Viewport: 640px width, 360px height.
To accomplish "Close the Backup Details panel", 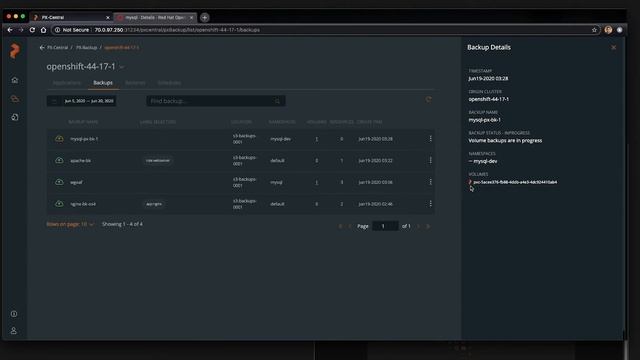I will click(x=613, y=48).
